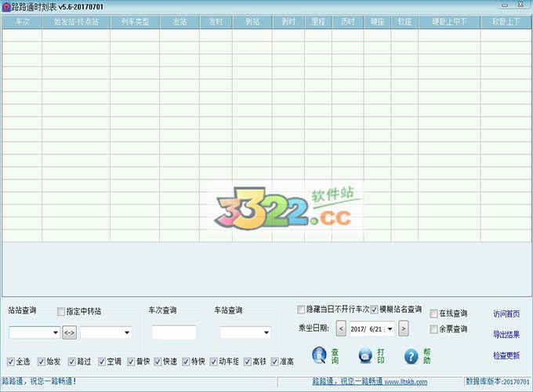Image resolution: width=533 pixels, height=392 pixels.
Task: Uncheck the 动车组 train type filter
Action: (x=212, y=361)
